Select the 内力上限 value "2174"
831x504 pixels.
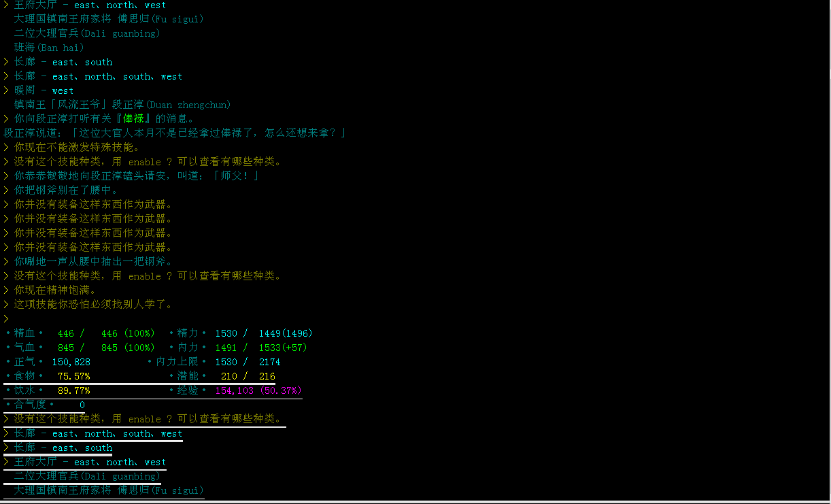coord(269,362)
